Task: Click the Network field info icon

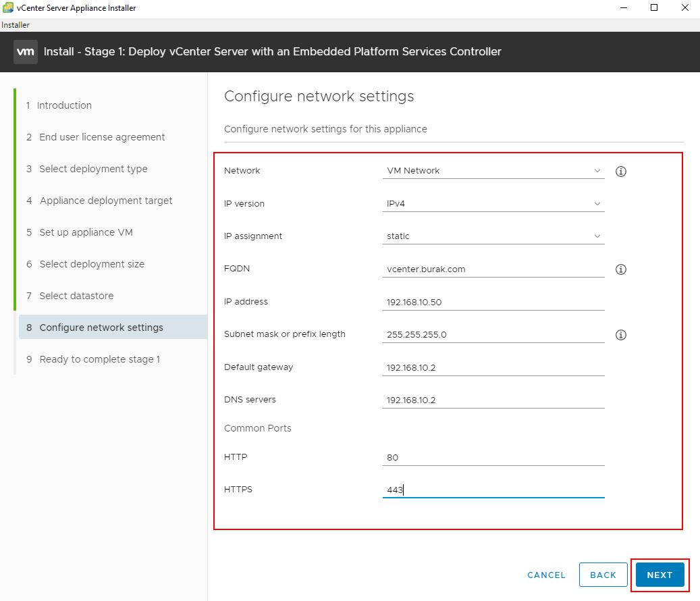Action: click(620, 172)
